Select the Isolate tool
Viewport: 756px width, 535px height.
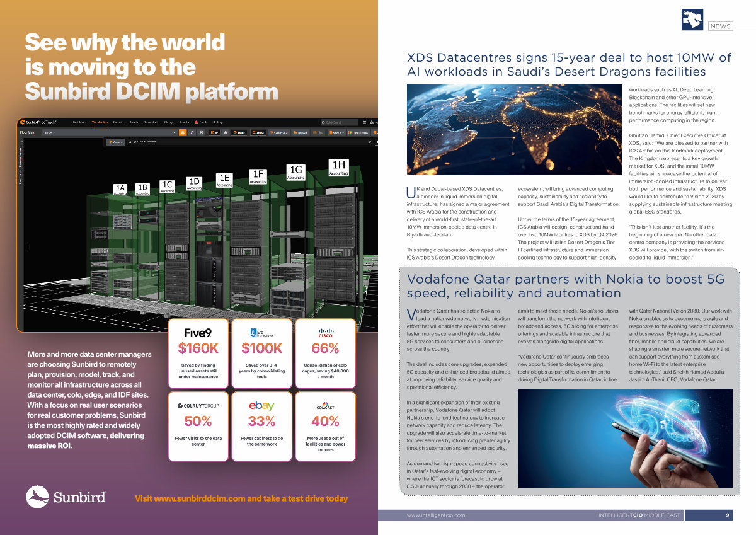click(x=239, y=133)
